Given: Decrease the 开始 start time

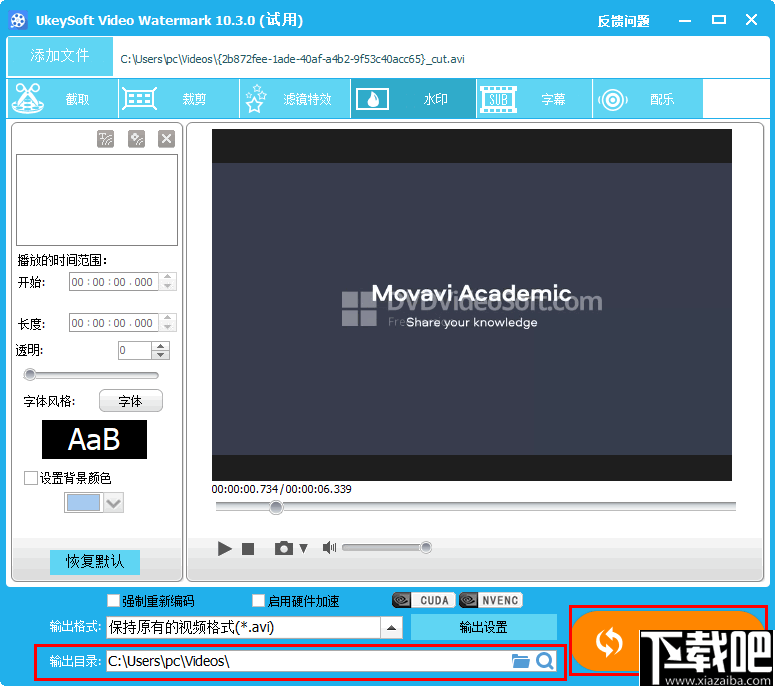Looking at the screenshot, I should pos(168,286).
